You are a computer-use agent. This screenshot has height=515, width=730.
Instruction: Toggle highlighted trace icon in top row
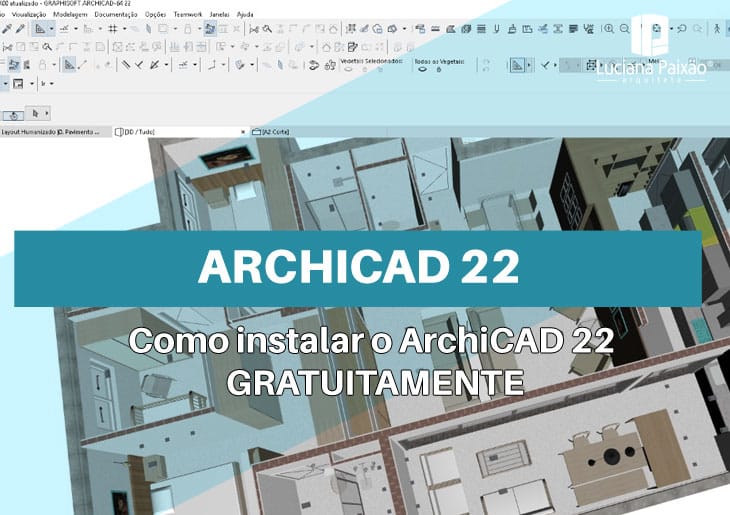click(x=210, y=29)
